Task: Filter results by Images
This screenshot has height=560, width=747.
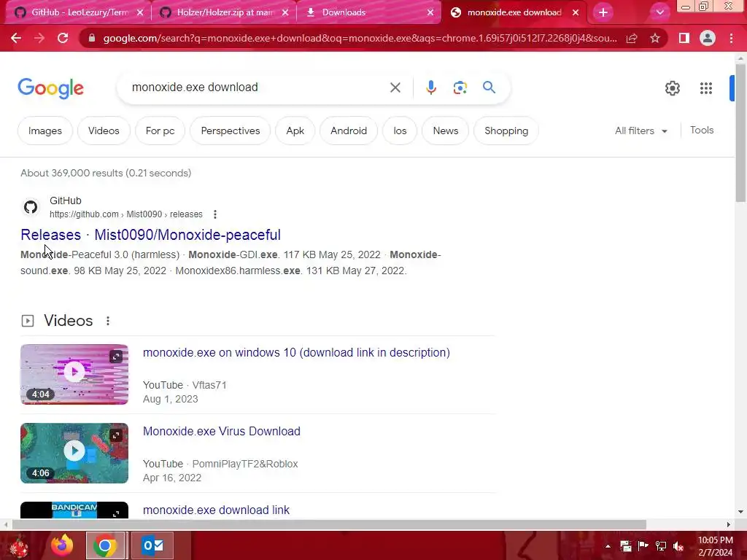Action: [44, 131]
